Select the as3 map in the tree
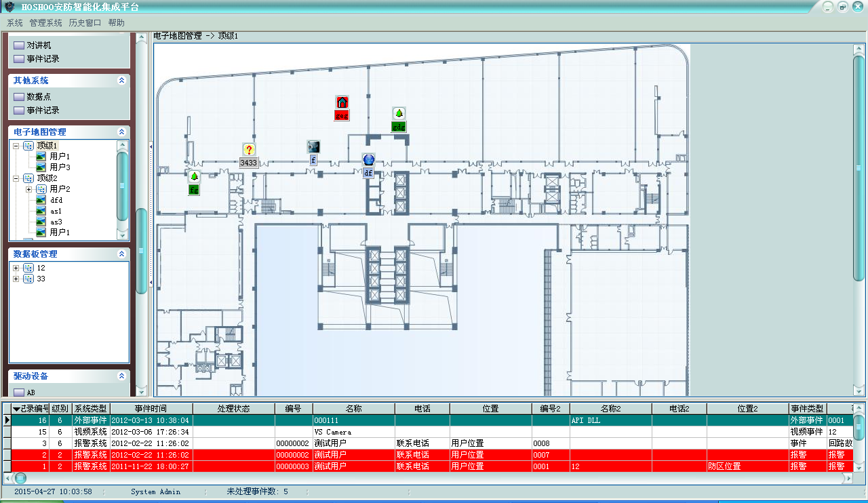This screenshot has width=868, height=503. coord(56,222)
